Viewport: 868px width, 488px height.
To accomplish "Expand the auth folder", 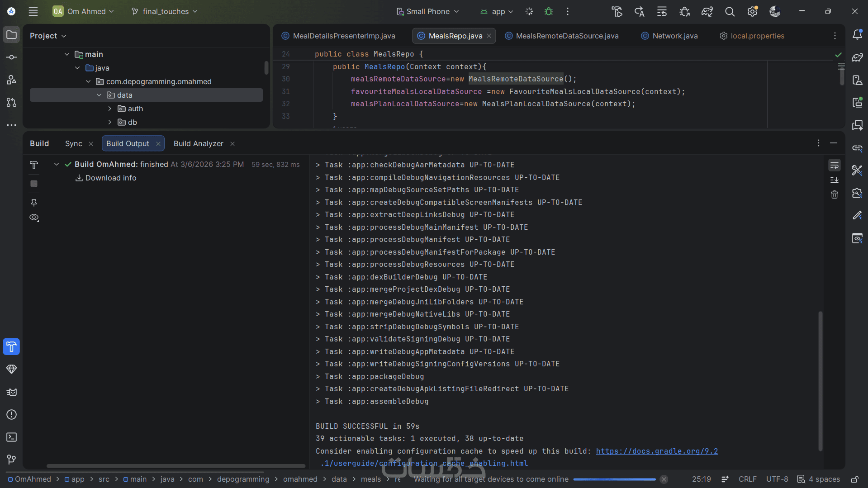I will tap(110, 109).
